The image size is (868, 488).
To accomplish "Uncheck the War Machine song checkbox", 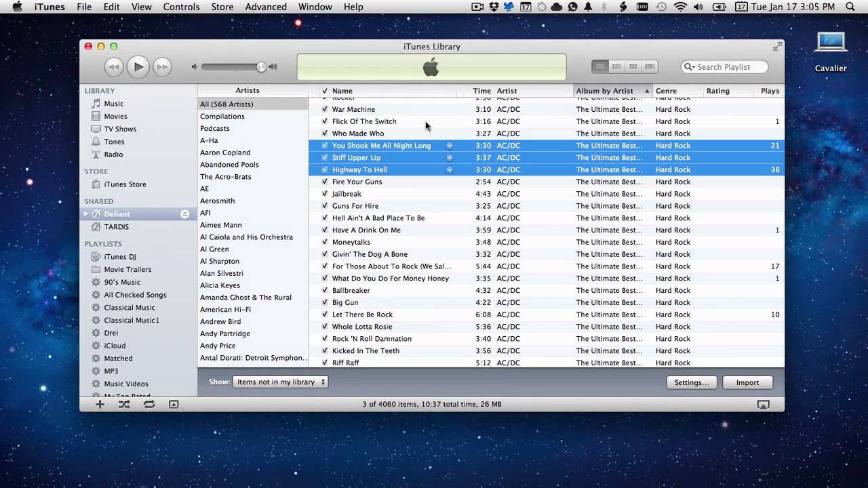I will pos(324,109).
